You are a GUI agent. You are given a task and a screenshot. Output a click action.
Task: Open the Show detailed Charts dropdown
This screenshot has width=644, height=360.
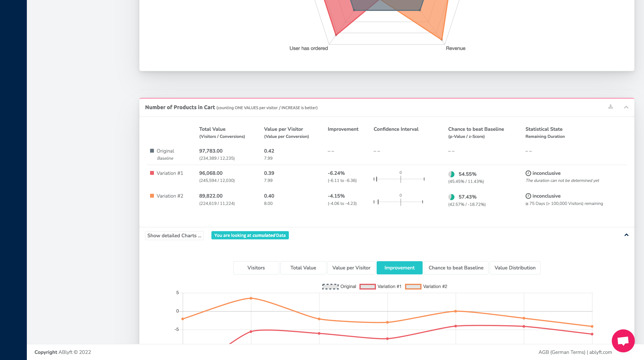click(x=174, y=236)
